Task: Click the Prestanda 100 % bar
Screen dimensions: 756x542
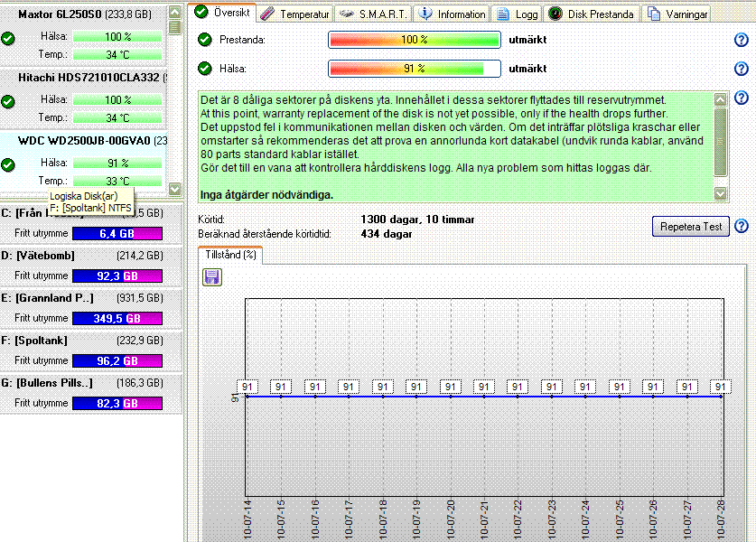Action: click(415, 40)
